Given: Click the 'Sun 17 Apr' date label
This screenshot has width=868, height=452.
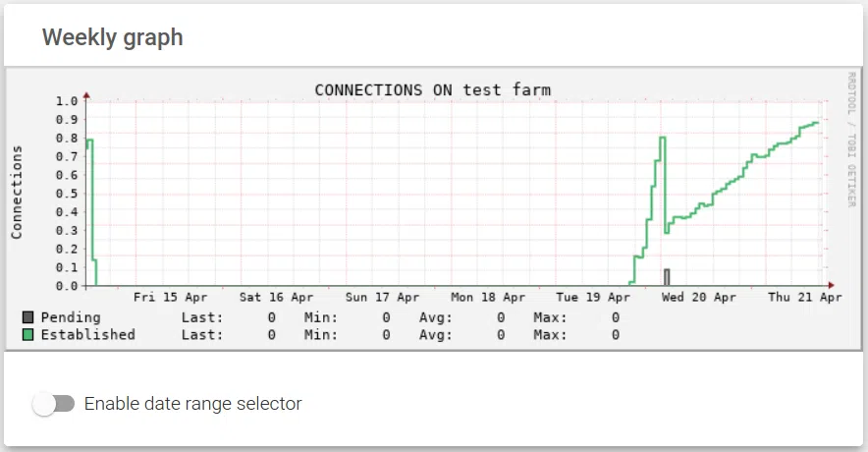Looking at the screenshot, I should coord(382,297).
